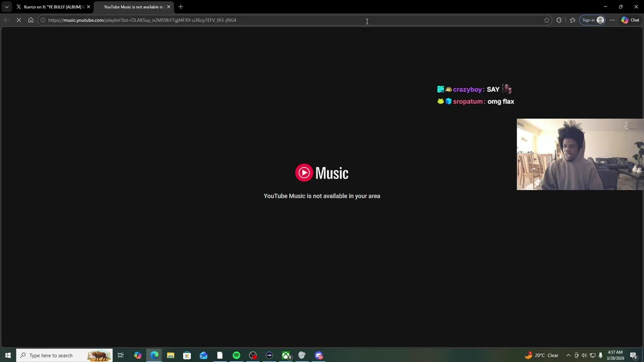
Task: Click 'YouTube Music is not available' message
Action: point(322,196)
